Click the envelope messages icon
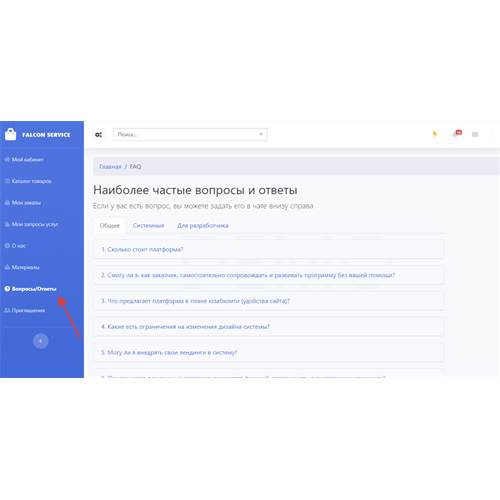This screenshot has height=500, width=500. [475, 134]
